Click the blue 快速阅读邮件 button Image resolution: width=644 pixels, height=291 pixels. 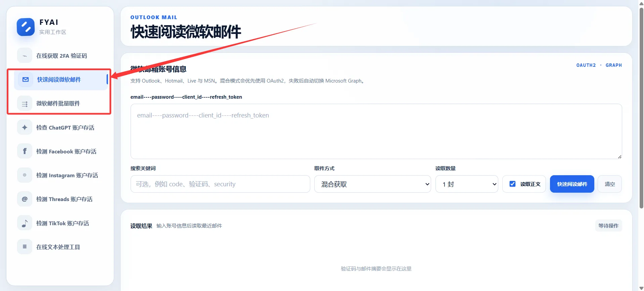[572, 184]
